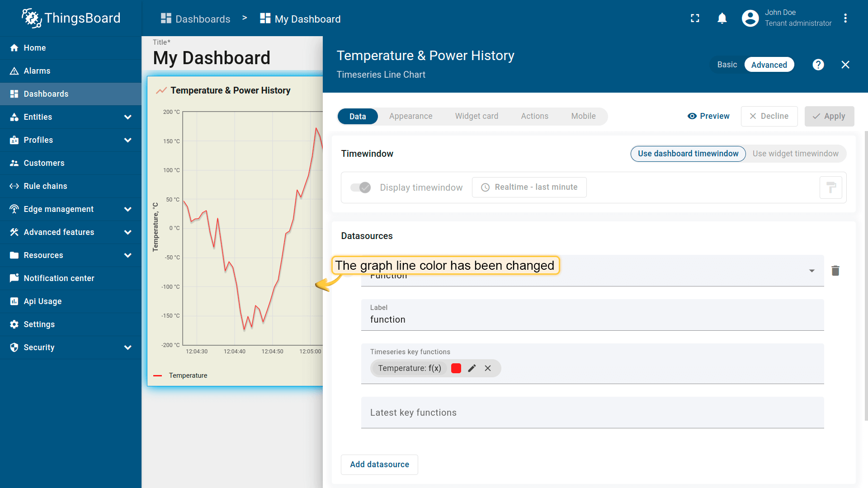
Task: Open the notifications bell
Action: [722, 18]
